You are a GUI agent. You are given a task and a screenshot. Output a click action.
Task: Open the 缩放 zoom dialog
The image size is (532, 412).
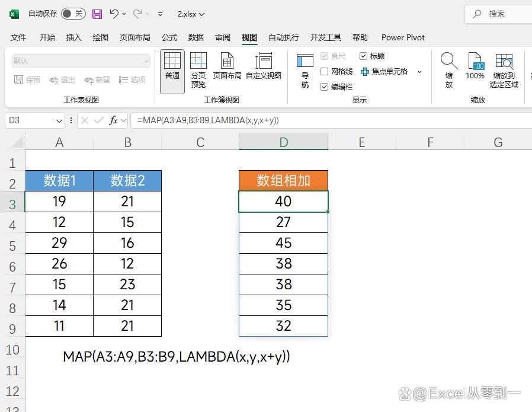(x=449, y=70)
